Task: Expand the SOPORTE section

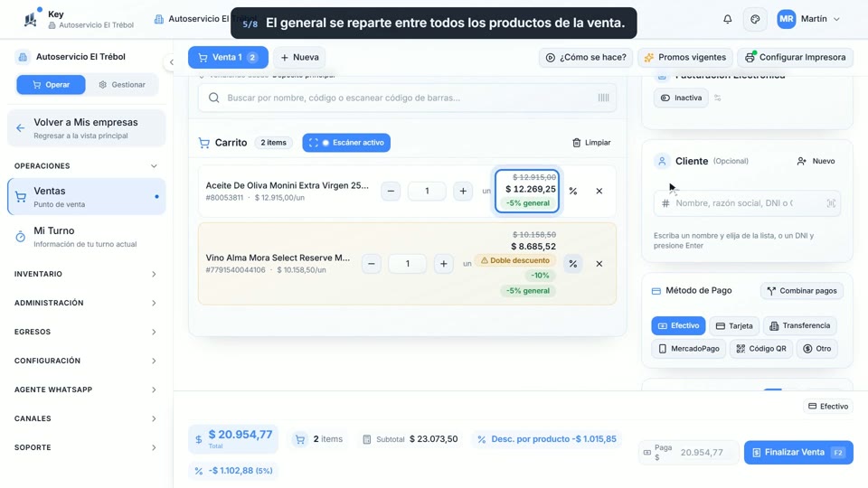Action: point(86,447)
